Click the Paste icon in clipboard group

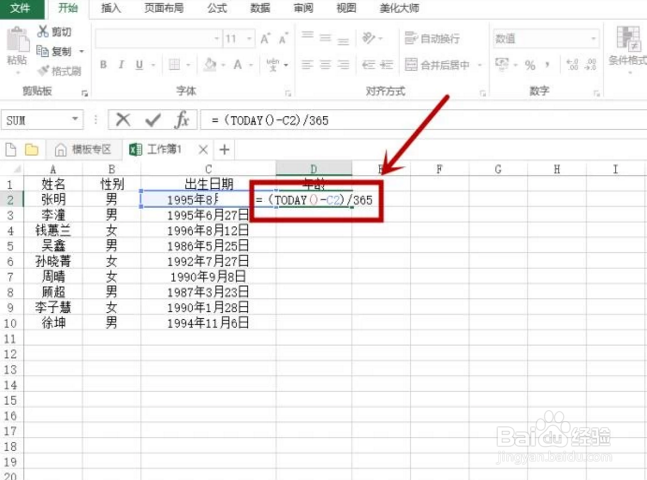tap(17, 40)
